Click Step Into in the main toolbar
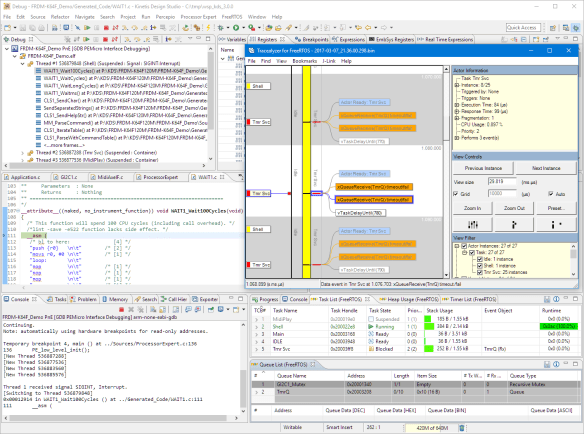This screenshot has height=434, width=584. point(125,28)
